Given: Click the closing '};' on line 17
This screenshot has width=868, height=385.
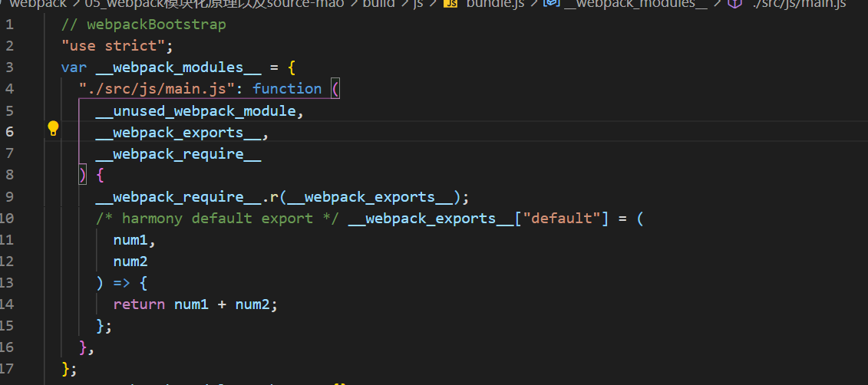Looking at the screenshot, I should (70, 368).
